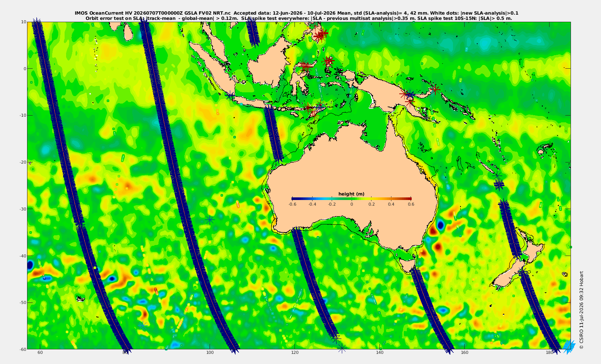
Task: Click the longitude axis label '60'
Action: pos(40,352)
